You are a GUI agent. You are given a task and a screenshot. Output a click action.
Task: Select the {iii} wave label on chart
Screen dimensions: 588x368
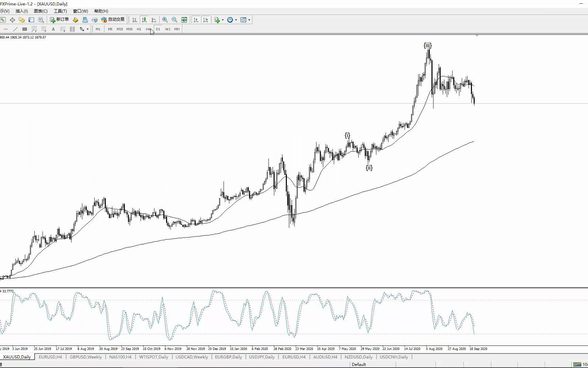point(428,45)
